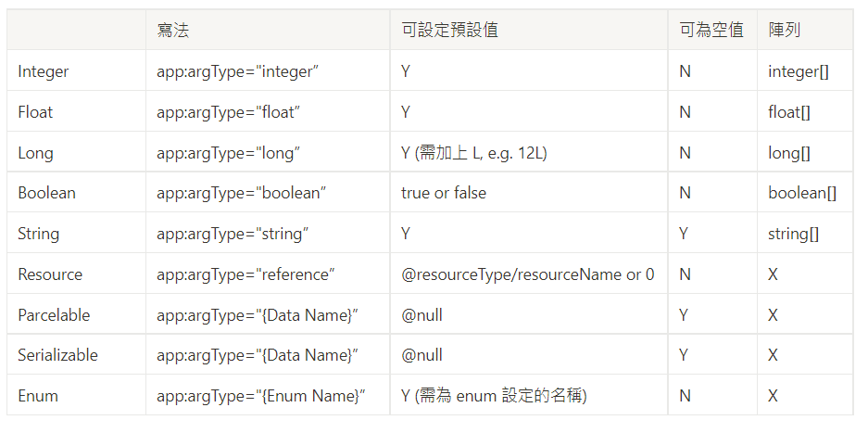Click the String row label

point(38,234)
